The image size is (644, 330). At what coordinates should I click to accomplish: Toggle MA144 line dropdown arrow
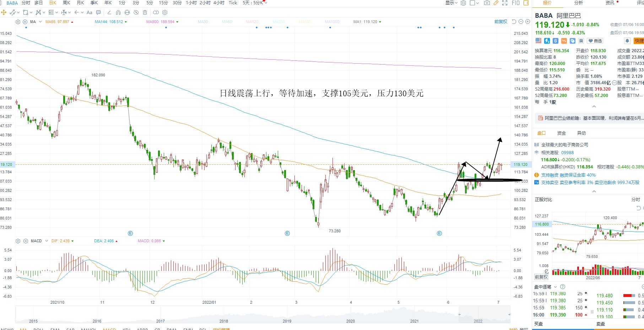pyautogui.click(x=126, y=22)
